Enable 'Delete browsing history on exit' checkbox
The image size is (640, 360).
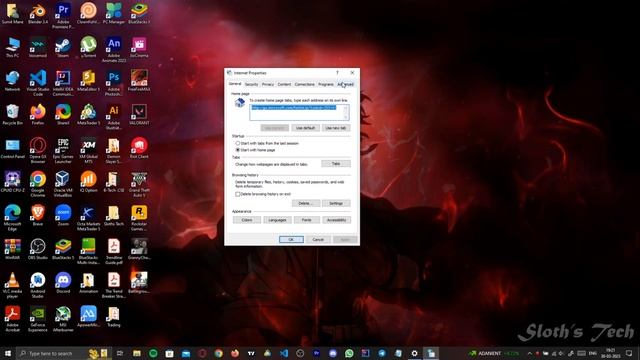(263, 194)
